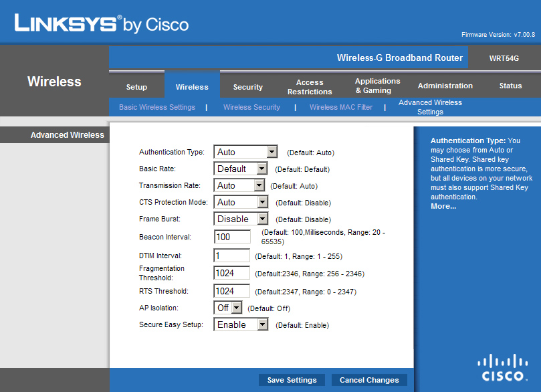Click the RTS Threshold input field
The width and height of the screenshot is (541, 392).
click(x=231, y=291)
